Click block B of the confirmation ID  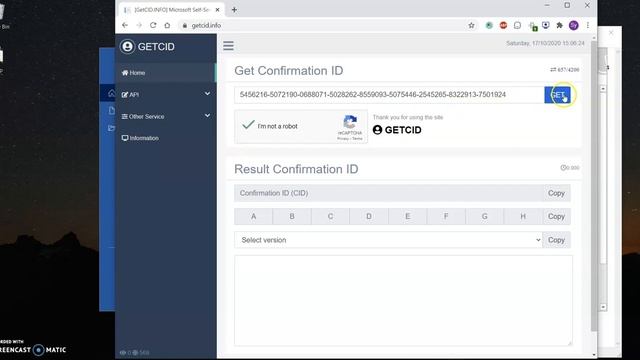tap(292, 216)
